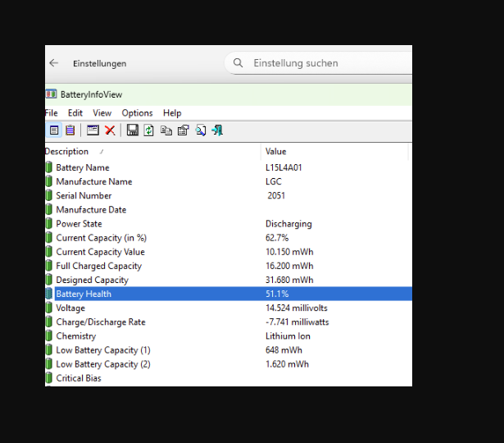Open the Advanced Options window icon
Image resolution: width=504 pixels, height=443 pixels.
click(x=93, y=130)
